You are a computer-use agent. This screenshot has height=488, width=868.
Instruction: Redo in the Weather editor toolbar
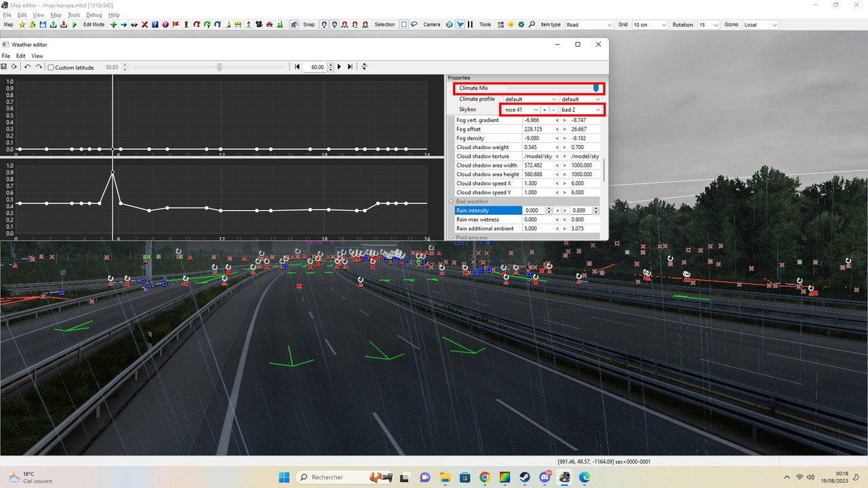pyautogui.click(x=39, y=67)
